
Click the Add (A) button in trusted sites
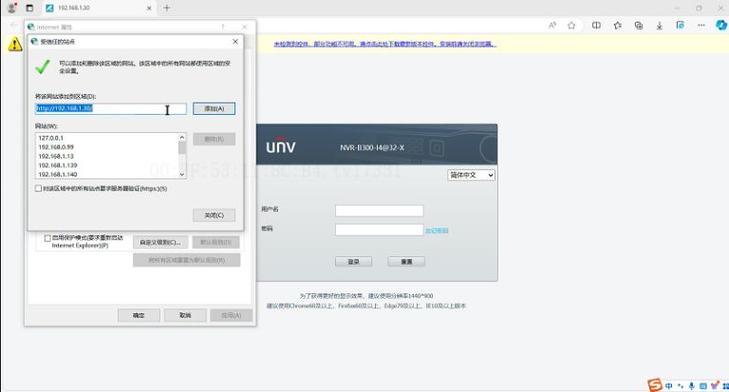tap(214, 108)
